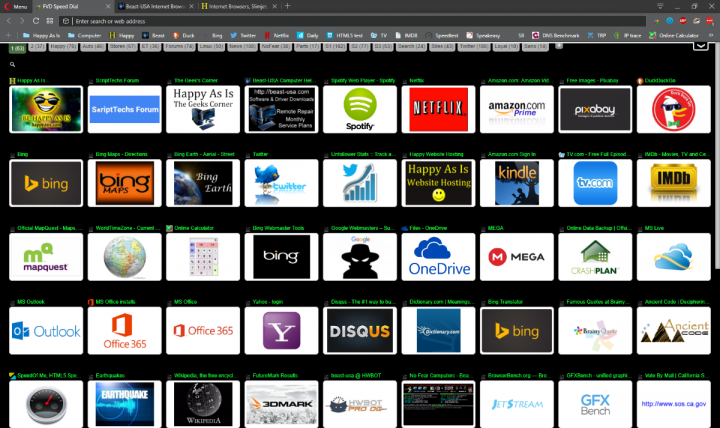Click the address bar search field
Screen dimensions: 720x428
(x=354, y=21)
